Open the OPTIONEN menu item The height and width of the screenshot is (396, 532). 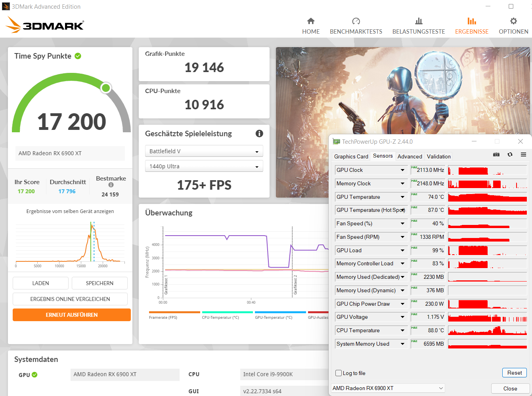[513, 31]
